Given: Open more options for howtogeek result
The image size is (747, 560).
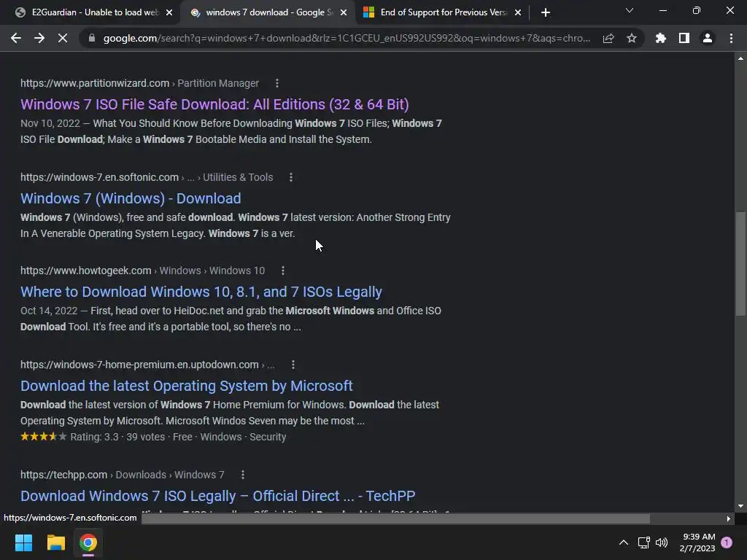Looking at the screenshot, I should (283, 271).
